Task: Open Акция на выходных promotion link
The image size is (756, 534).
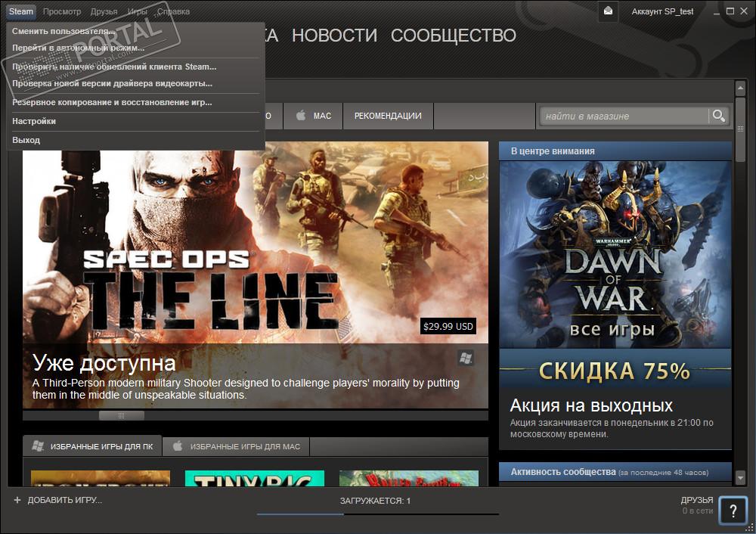Action: (591, 405)
